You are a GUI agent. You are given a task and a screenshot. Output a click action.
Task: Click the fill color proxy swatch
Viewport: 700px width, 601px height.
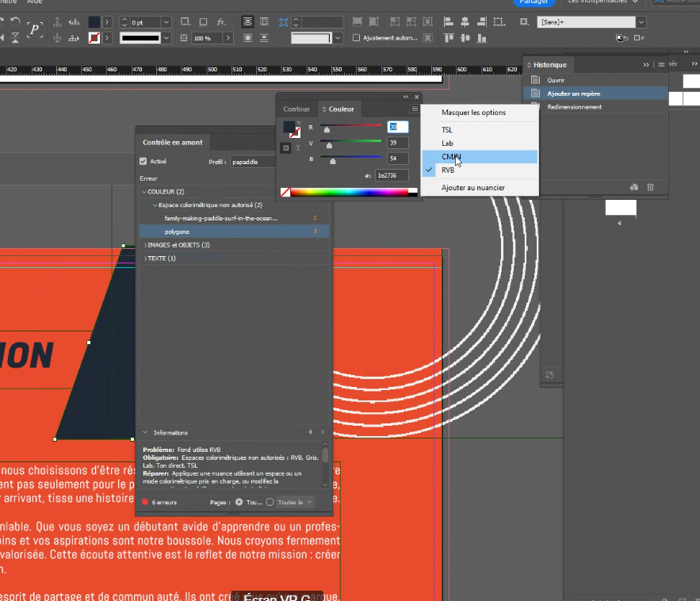[x=289, y=127]
